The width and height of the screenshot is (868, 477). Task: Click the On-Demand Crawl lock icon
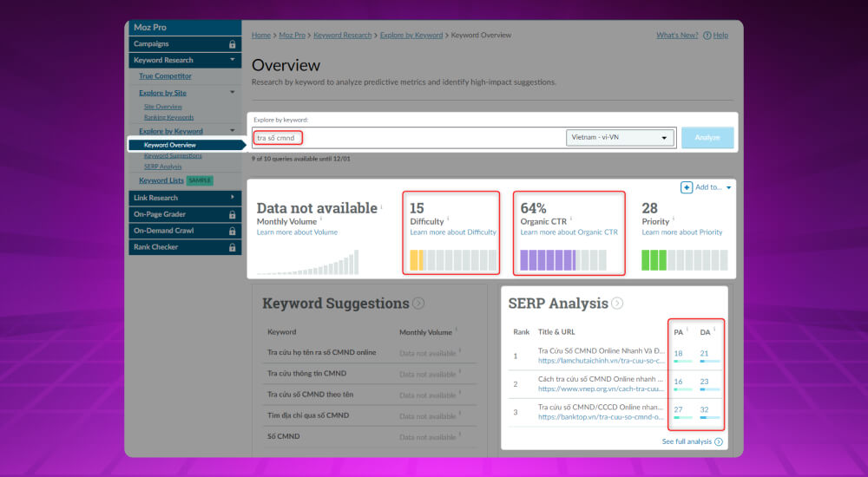[232, 231]
